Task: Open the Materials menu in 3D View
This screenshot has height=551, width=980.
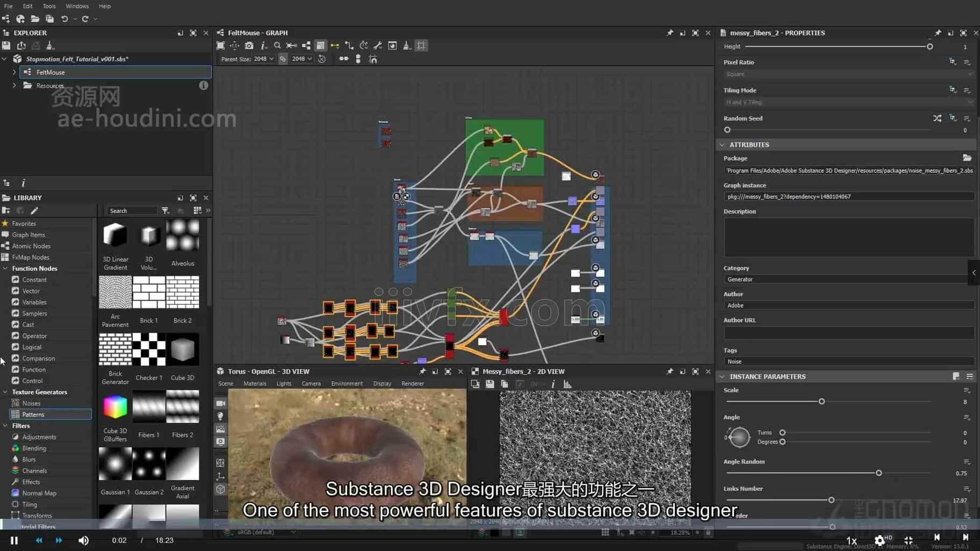Action: (x=255, y=384)
